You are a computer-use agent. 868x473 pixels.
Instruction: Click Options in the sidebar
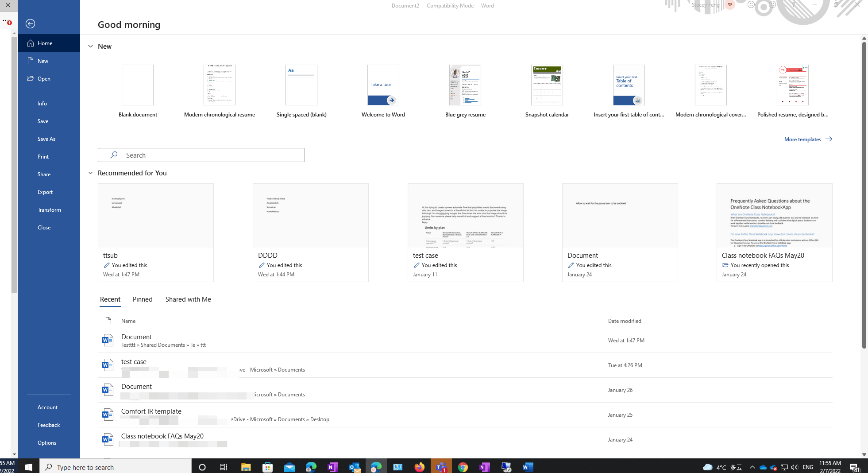coord(47,442)
